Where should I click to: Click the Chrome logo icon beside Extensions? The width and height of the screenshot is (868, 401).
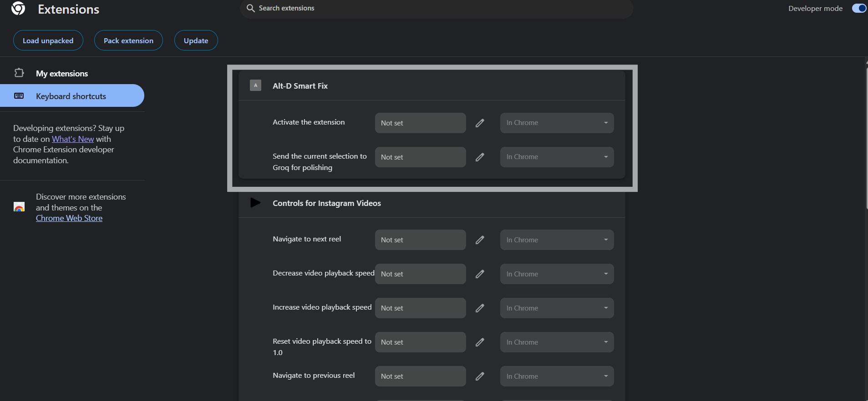[18, 8]
